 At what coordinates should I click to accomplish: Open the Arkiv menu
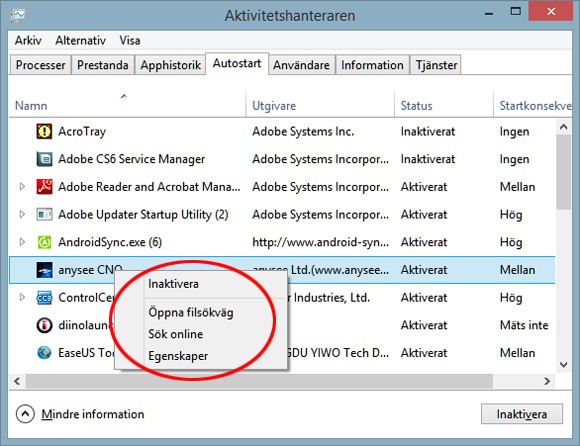pyautogui.click(x=28, y=40)
